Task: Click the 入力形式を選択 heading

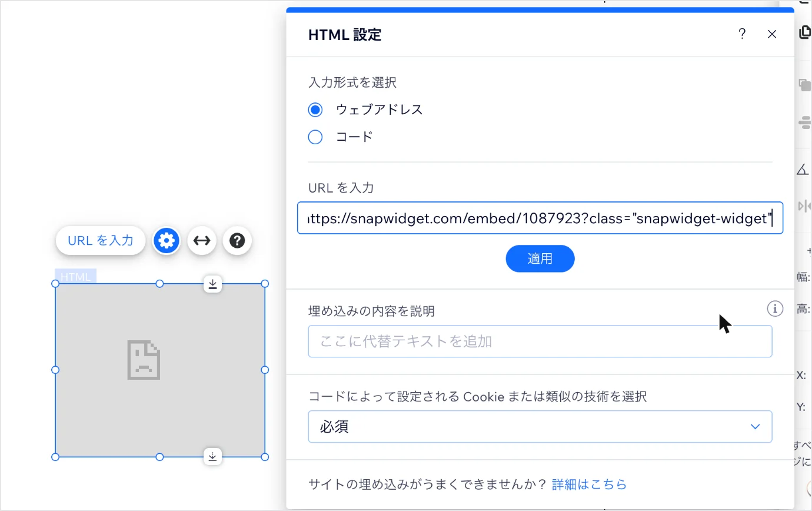Action: click(x=352, y=82)
